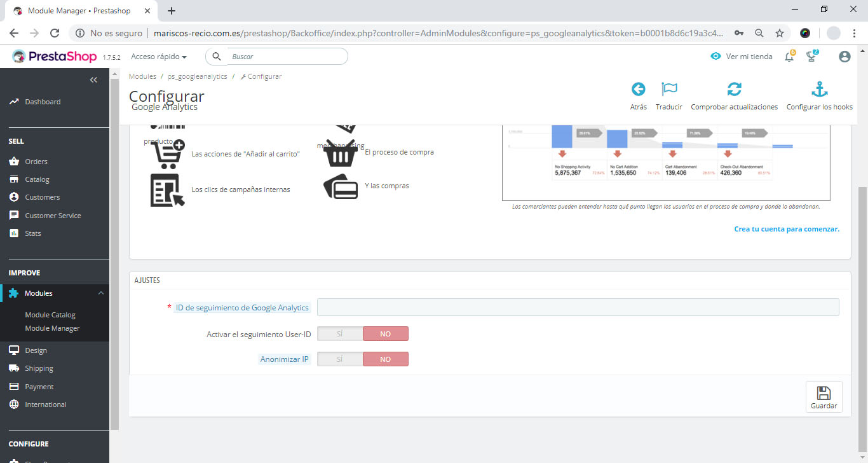The image size is (868, 463).
Task: Open the notifications bell
Action: tap(789, 57)
